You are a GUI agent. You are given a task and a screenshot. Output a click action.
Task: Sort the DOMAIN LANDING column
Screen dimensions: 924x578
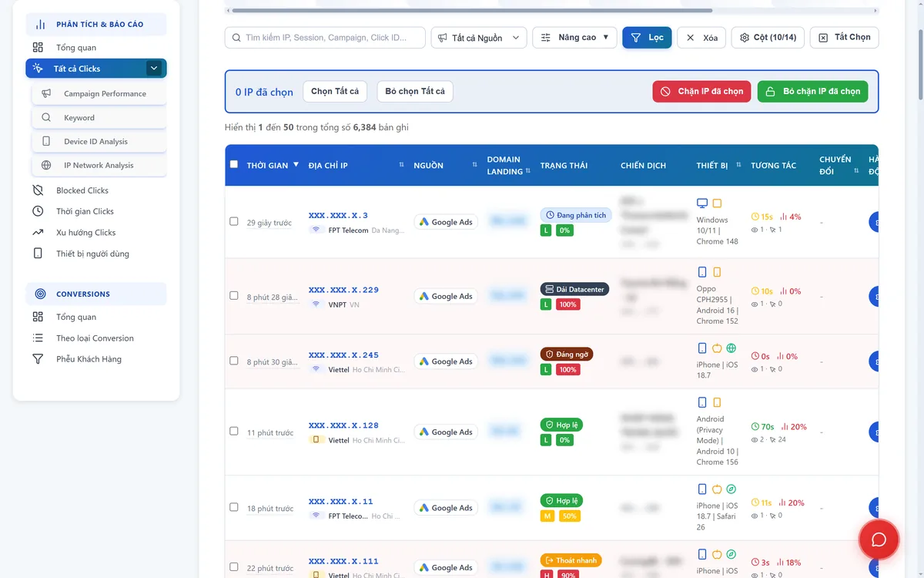coord(527,171)
